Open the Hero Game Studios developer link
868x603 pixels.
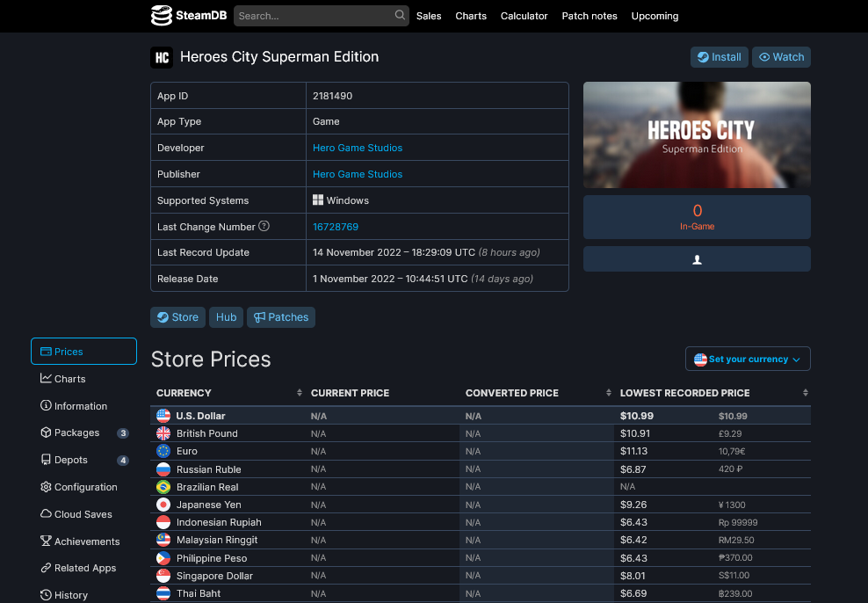click(x=358, y=148)
